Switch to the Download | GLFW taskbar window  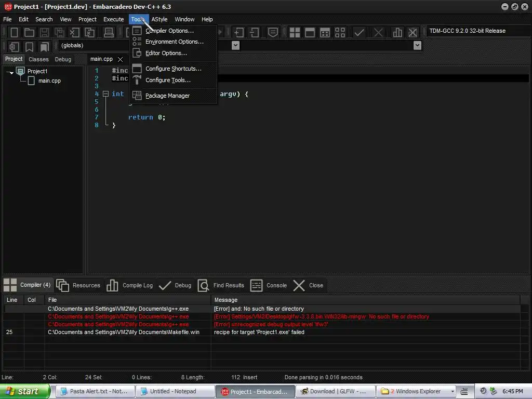[x=335, y=391]
